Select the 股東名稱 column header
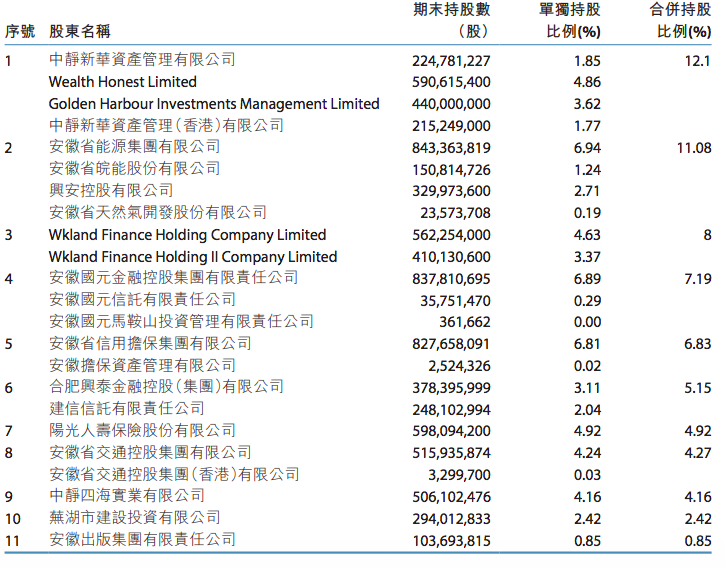725x567 pixels. pyautogui.click(x=80, y=31)
